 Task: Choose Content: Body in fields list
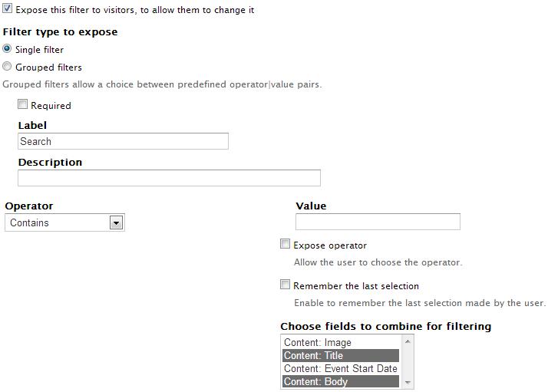[341, 381]
